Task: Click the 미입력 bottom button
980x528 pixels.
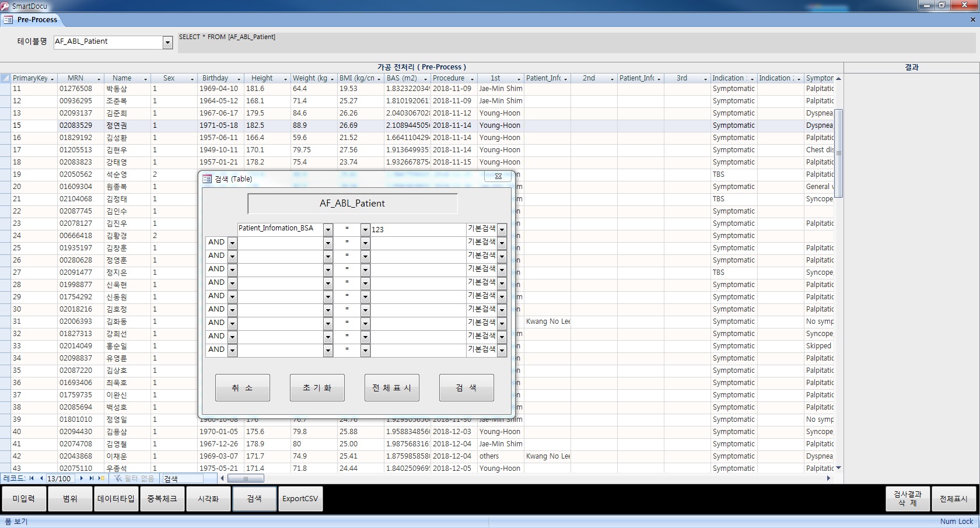Action: click(24, 499)
